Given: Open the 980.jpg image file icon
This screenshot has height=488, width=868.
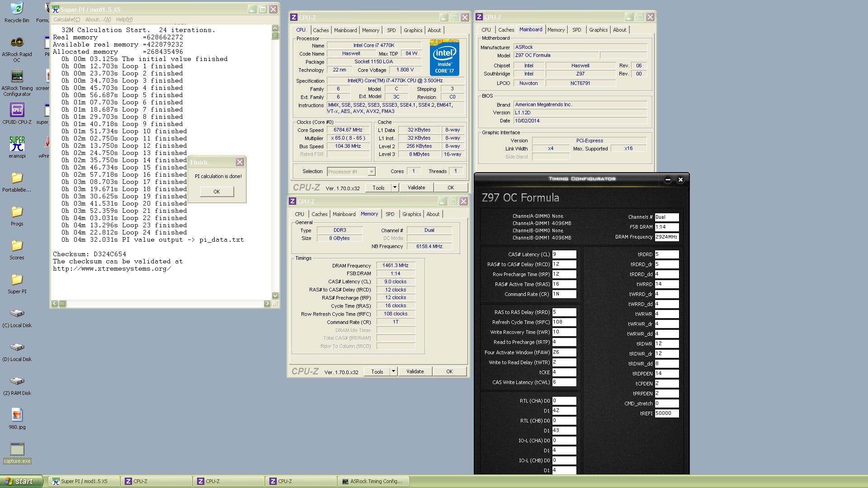Looking at the screenshot, I should click(x=17, y=418).
